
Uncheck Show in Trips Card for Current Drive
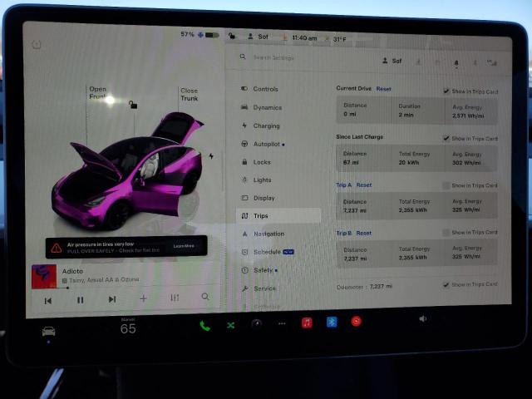tap(447, 91)
